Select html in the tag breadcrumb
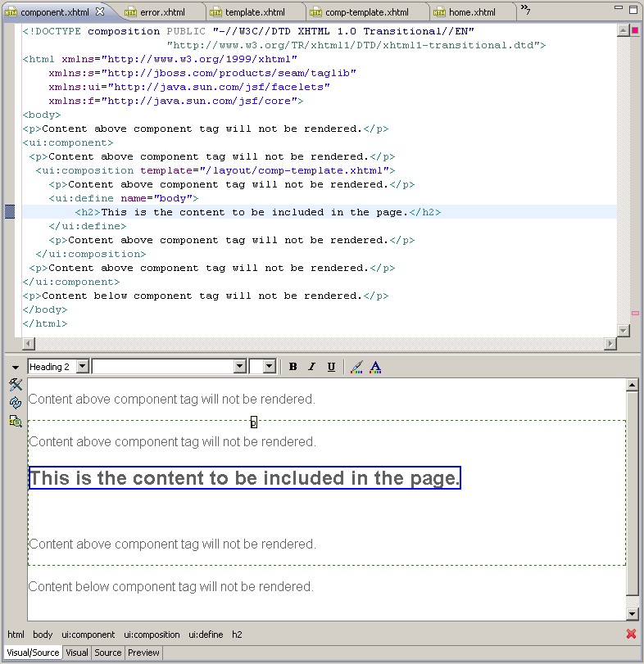Screen dimensions: 644x664 16,635
